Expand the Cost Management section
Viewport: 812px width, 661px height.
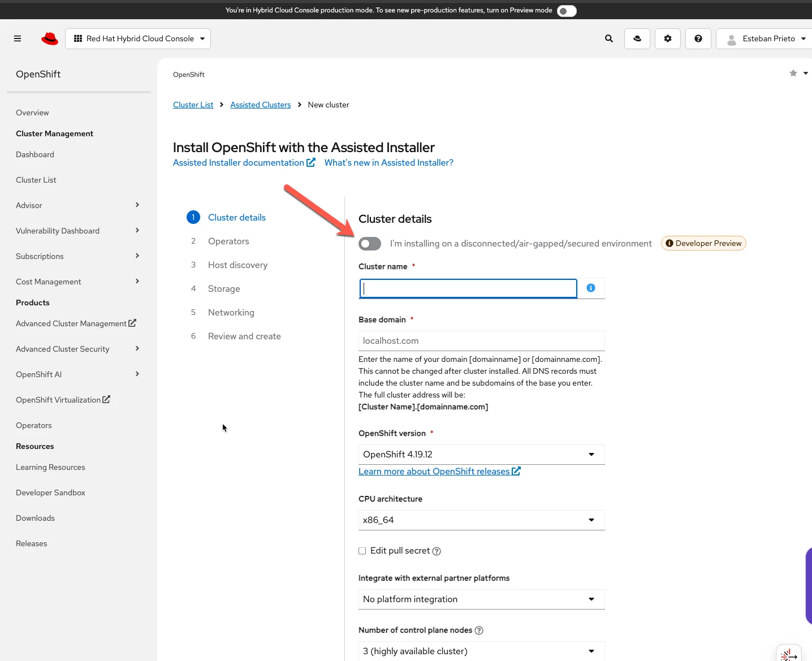coord(78,282)
